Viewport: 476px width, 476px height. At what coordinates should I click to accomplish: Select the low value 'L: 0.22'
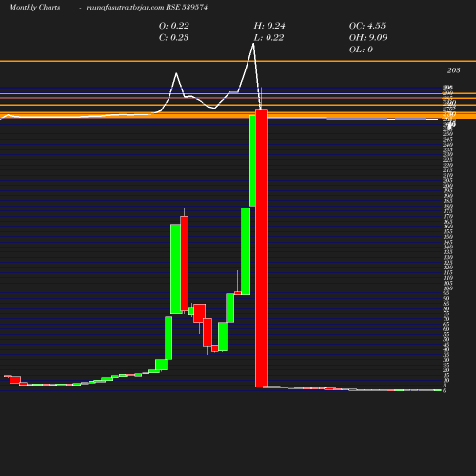pos(268,38)
